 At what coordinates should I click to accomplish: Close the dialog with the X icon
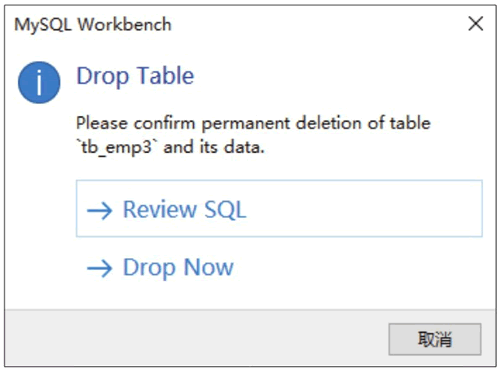point(476,24)
